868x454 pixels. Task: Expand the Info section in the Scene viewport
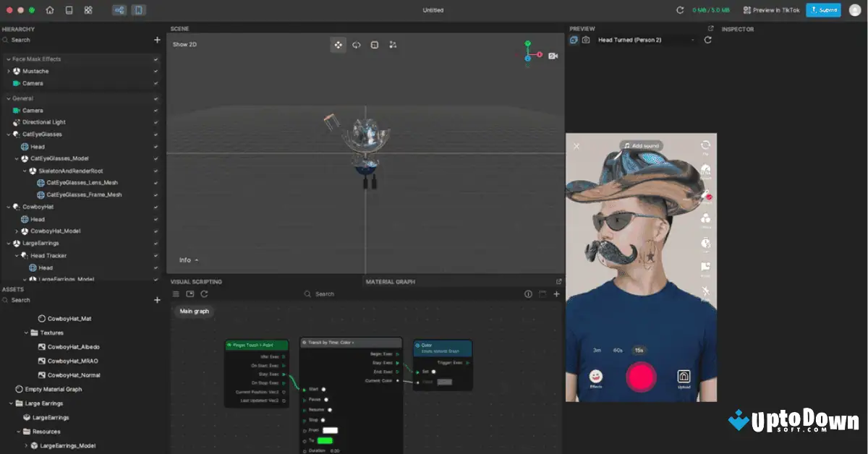coord(190,260)
